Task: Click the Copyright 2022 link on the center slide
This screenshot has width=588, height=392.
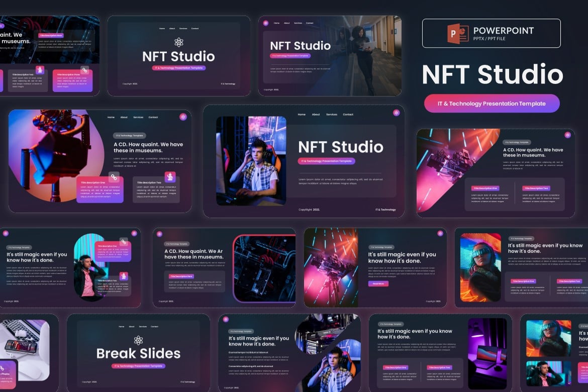Action: coord(309,209)
